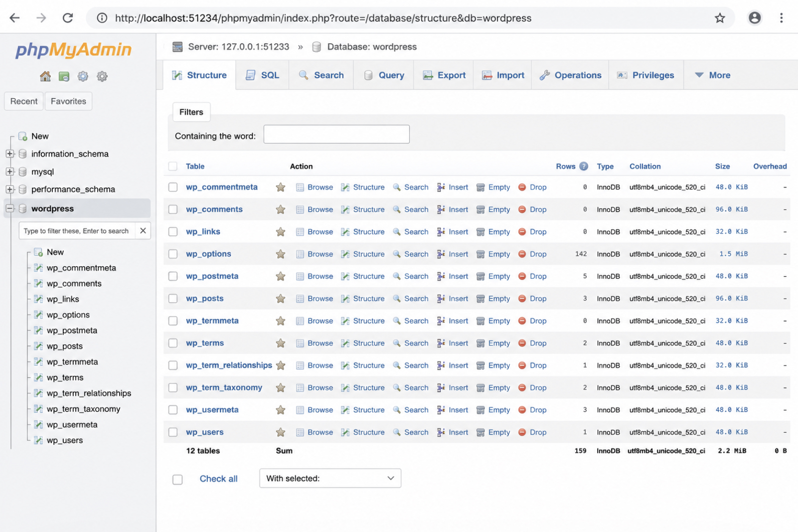Check the wp_posts row checkbox

[x=173, y=299]
